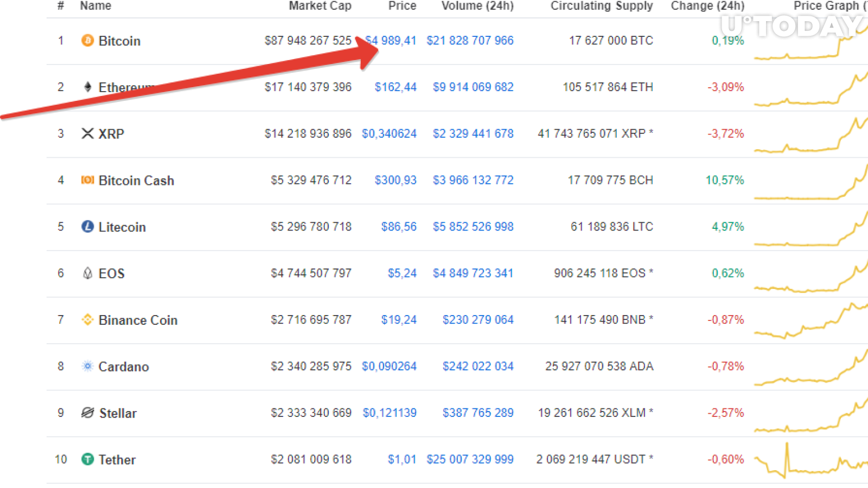Viewport: 868px width, 488px height.
Task: Open the Litecoin coin page
Action: click(122, 227)
